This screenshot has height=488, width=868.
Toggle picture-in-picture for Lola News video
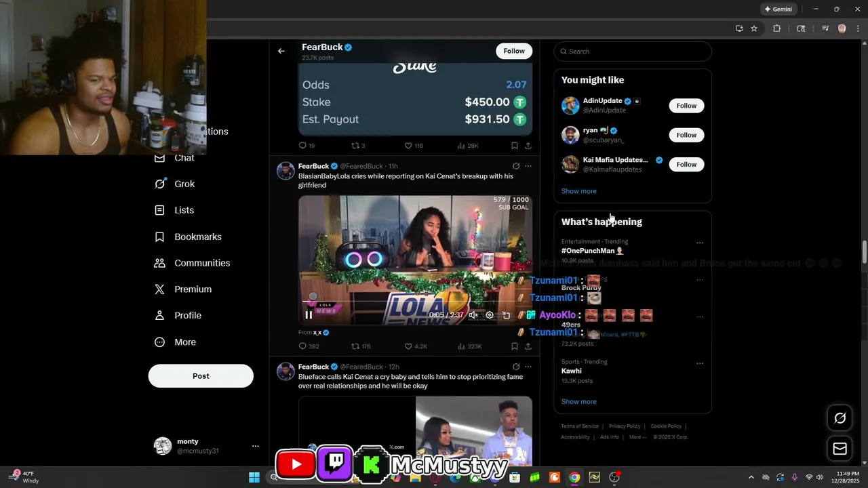506,314
